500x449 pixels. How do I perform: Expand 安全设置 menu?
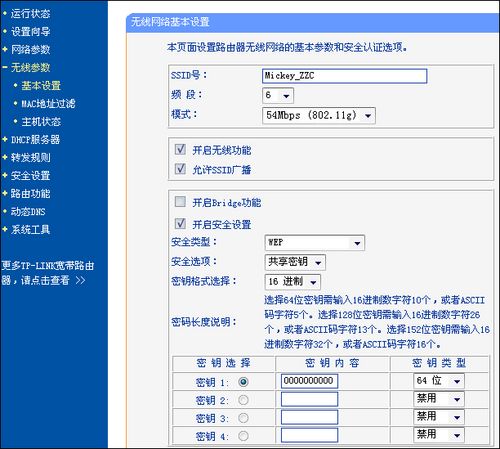click(30, 176)
